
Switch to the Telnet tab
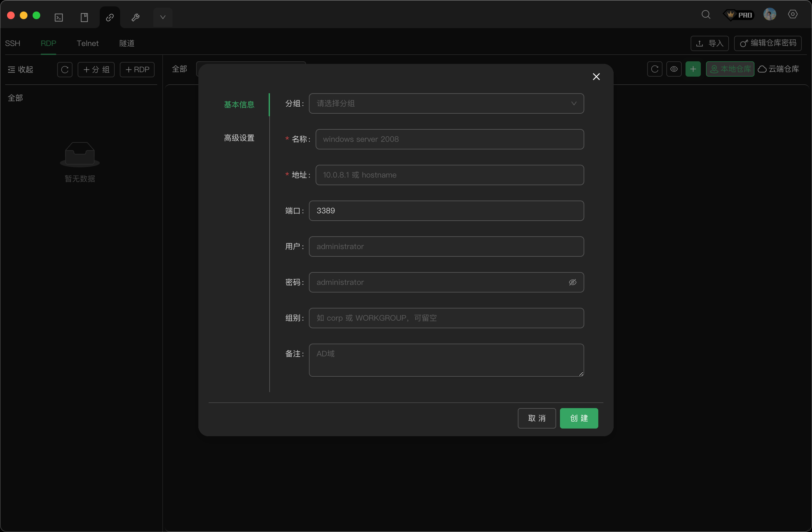[87, 43]
